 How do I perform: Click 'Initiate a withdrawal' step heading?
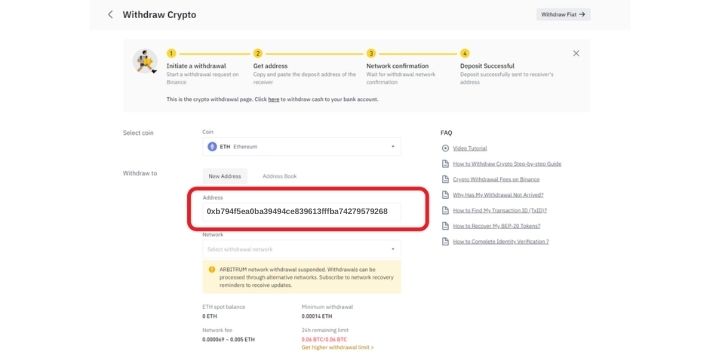click(x=196, y=66)
